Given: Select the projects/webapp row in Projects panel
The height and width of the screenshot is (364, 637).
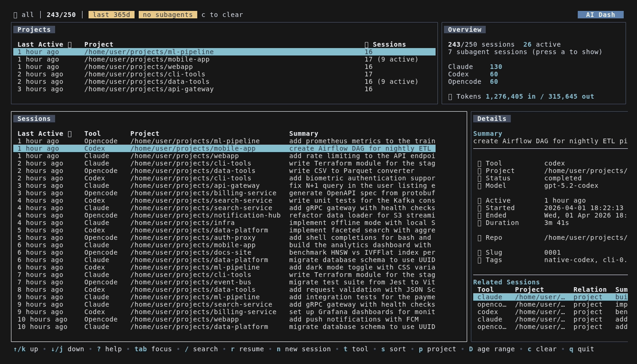Looking at the screenshot, I should pyautogui.click(x=224, y=67).
